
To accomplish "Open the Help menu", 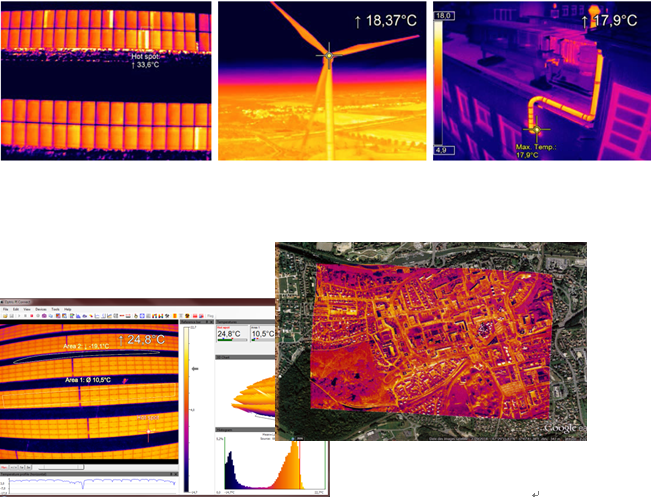I will (68, 309).
